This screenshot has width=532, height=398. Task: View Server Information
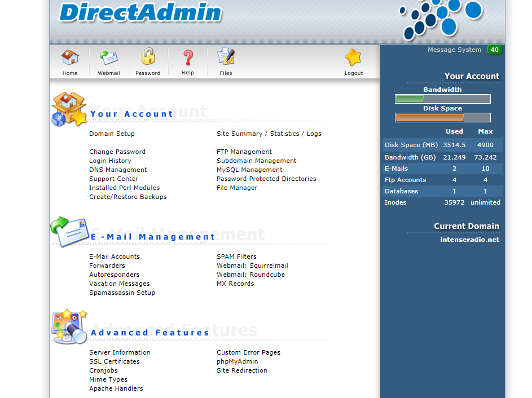point(120,352)
